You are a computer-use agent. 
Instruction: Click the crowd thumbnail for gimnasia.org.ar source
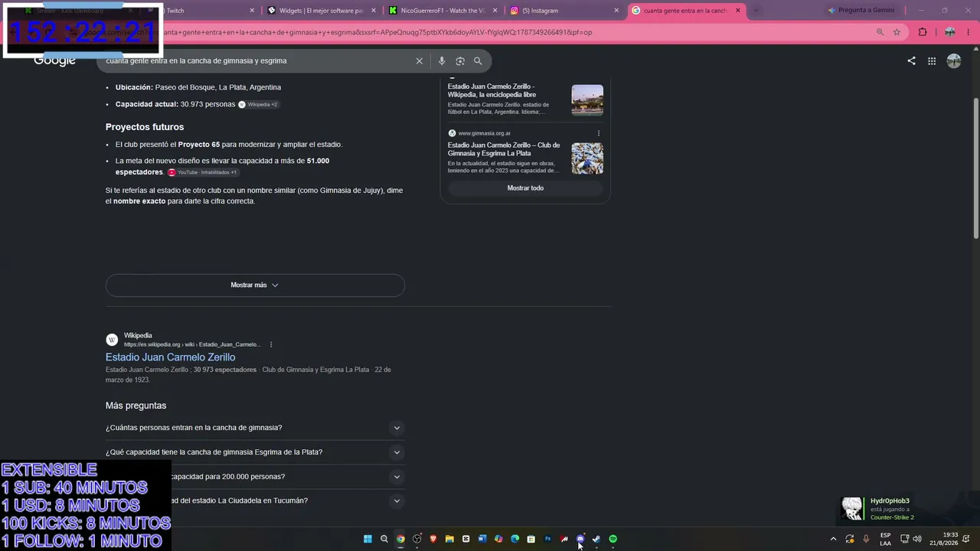[x=587, y=158]
